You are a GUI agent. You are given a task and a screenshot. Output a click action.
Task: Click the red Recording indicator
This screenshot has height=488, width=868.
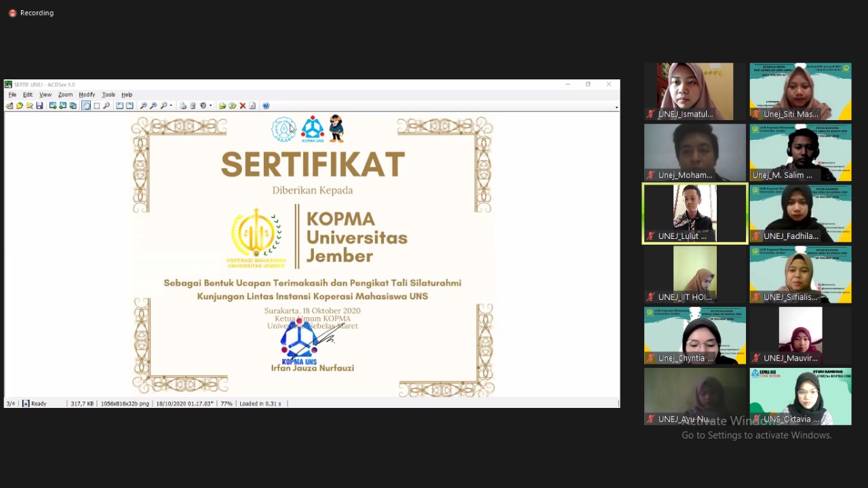coord(12,13)
